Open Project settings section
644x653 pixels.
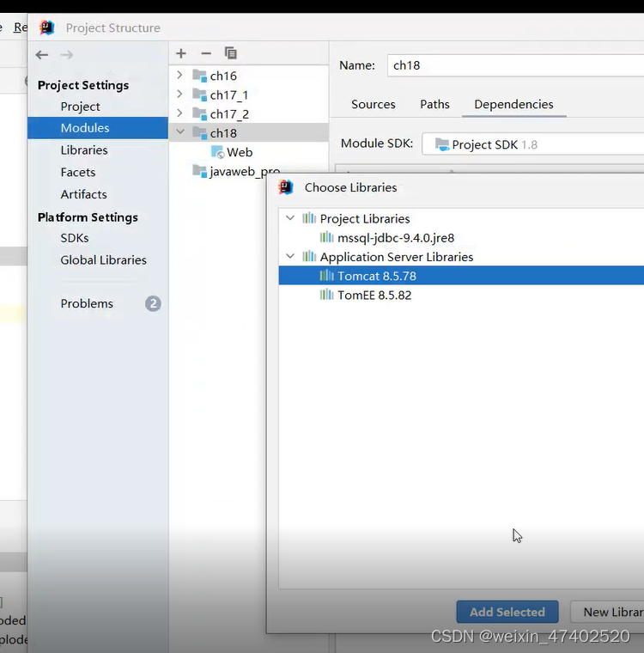point(81,107)
